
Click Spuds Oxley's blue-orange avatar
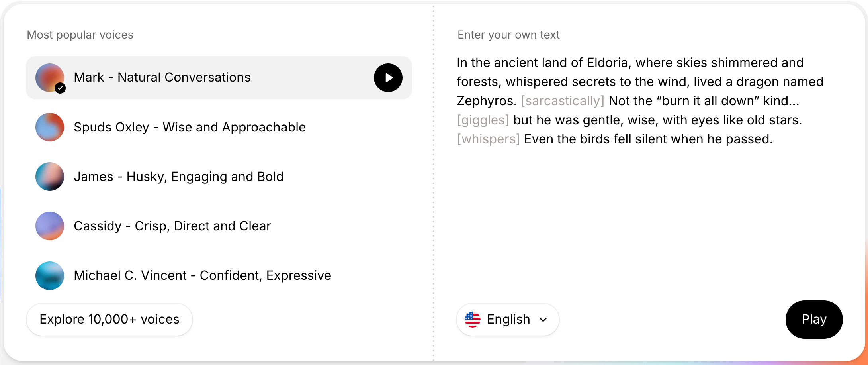(x=50, y=127)
